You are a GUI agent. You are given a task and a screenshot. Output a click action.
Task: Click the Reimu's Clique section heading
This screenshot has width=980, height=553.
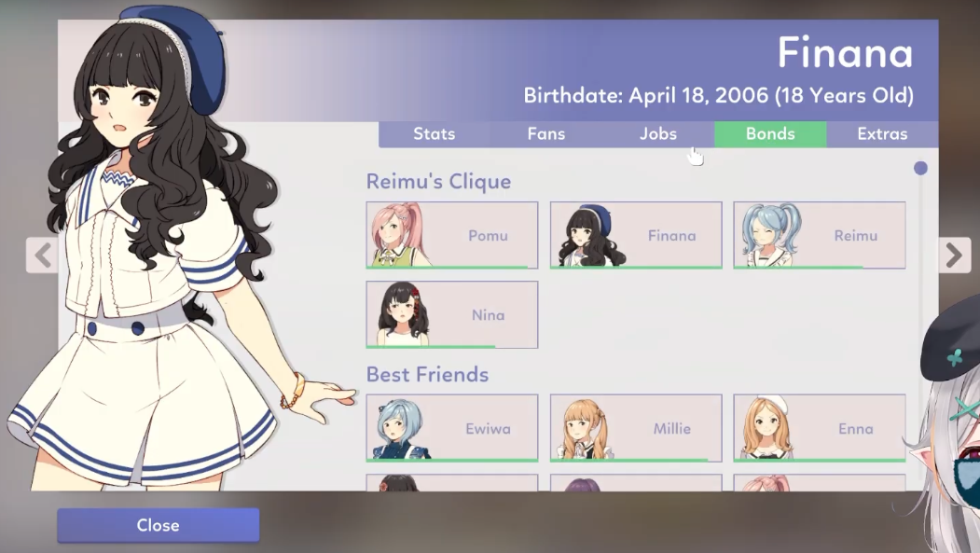tap(439, 181)
